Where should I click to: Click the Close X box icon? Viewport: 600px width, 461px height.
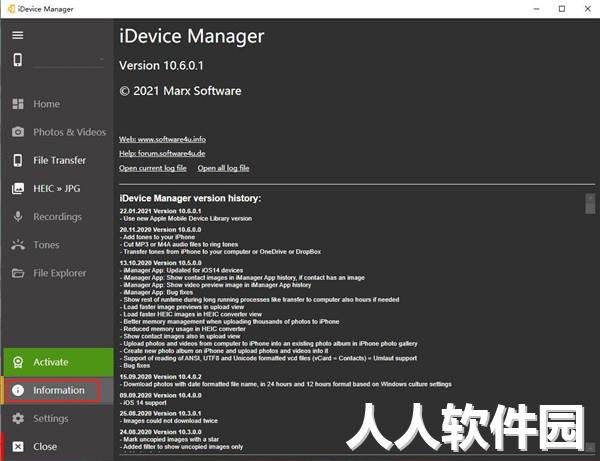18,446
